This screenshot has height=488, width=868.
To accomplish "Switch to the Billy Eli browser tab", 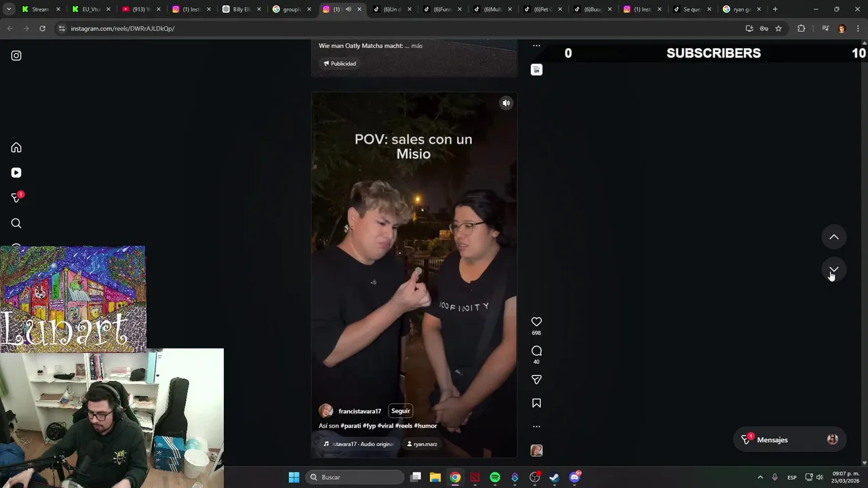I will tap(241, 9).
